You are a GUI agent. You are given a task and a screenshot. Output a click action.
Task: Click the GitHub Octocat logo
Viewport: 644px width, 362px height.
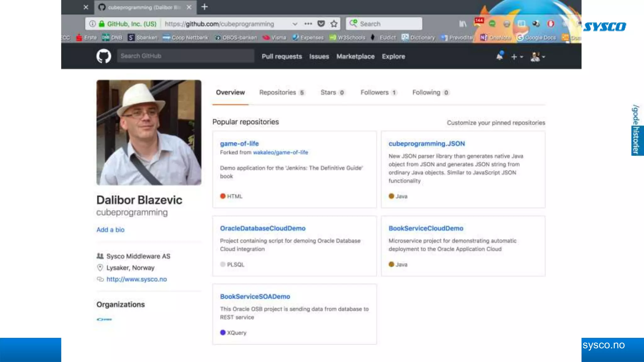(x=103, y=56)
